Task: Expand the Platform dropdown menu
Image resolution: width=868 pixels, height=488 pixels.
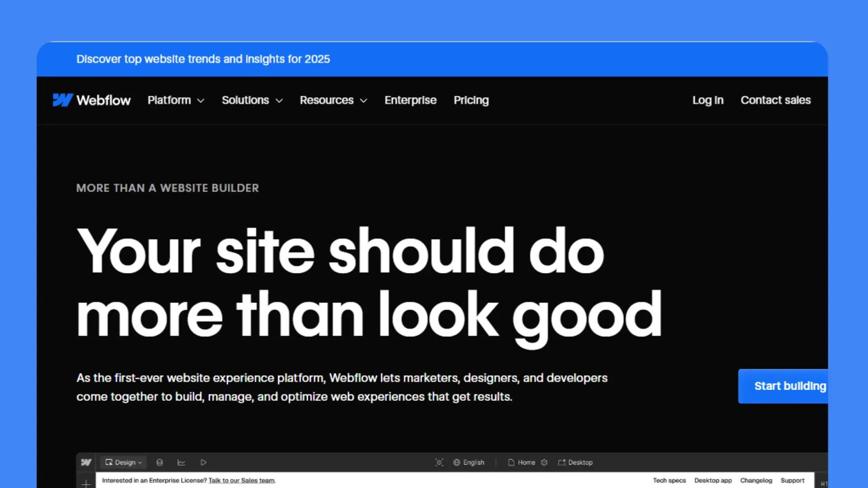Action: coord(176,100)
